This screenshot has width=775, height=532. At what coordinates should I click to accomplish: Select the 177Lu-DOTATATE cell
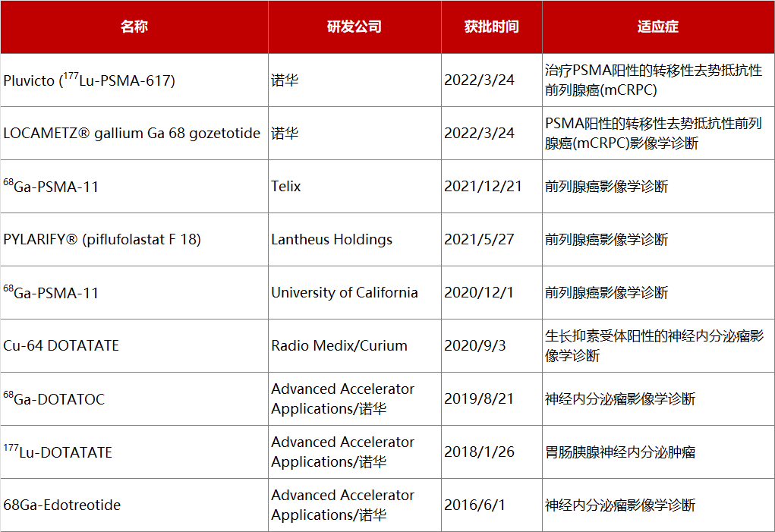(134, 452)
